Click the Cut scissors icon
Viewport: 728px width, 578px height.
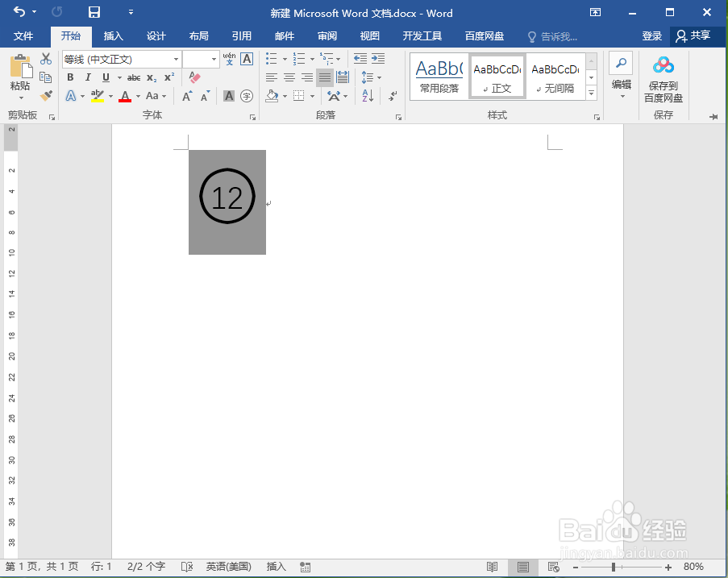[x=45, y=59]
